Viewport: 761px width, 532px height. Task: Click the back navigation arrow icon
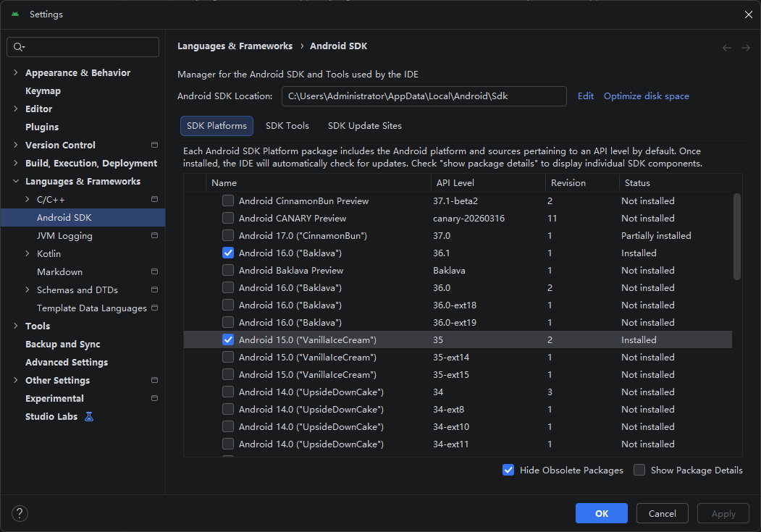point(726,48)
